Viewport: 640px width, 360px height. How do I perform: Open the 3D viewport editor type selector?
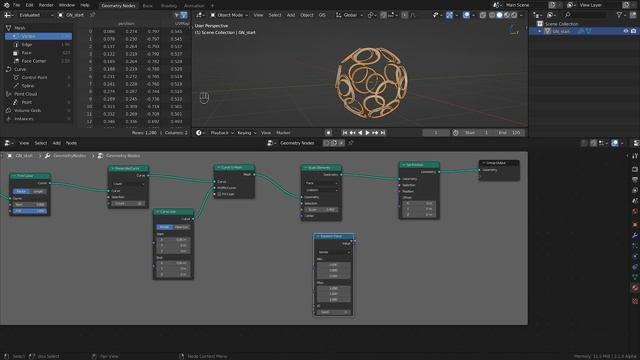pyautogui.click(x=200, y=15)
